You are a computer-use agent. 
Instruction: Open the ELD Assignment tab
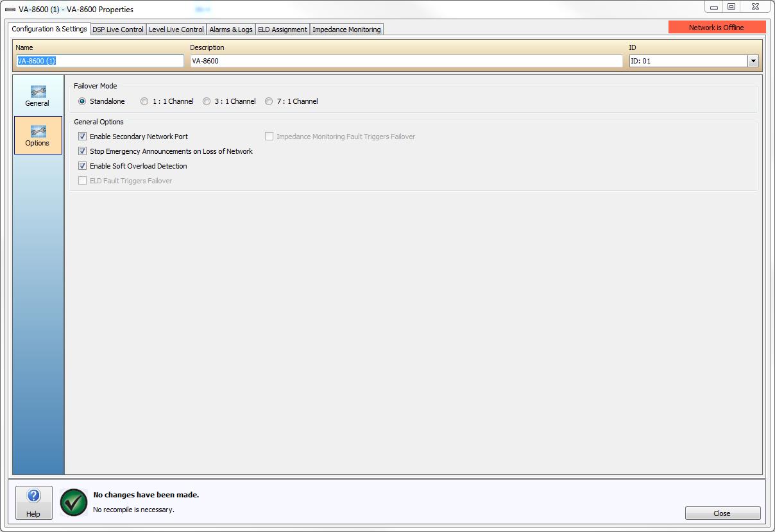(x=282, y=29)
